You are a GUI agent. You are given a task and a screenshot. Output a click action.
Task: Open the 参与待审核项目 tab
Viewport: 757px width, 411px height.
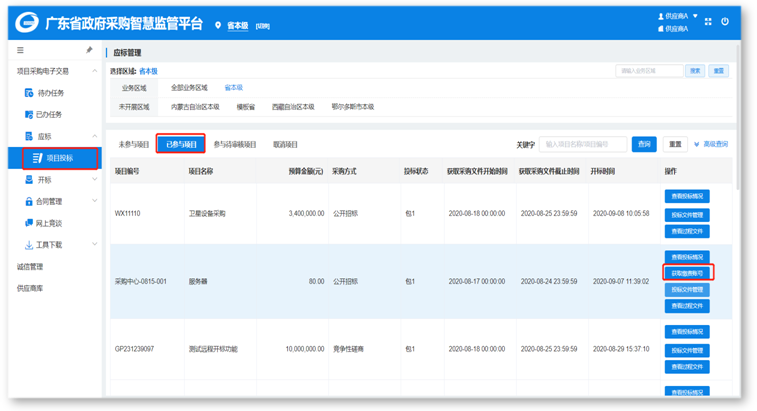point(235,144)
